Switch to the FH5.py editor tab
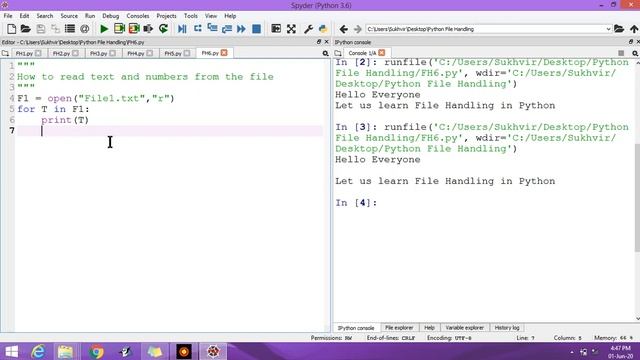 click(x=173, y=53)
